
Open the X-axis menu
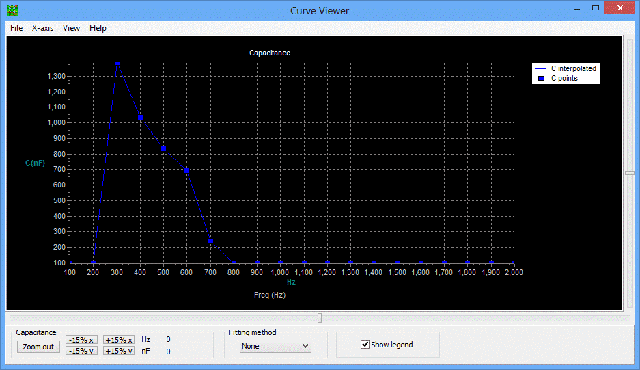pyautogui.click(x=42, y=28)
